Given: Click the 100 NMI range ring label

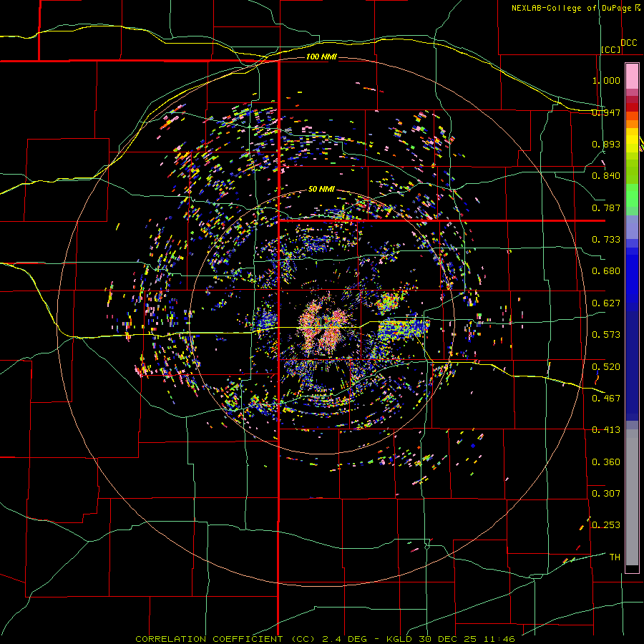Looking at the screenshot, I should pos(321,57).
